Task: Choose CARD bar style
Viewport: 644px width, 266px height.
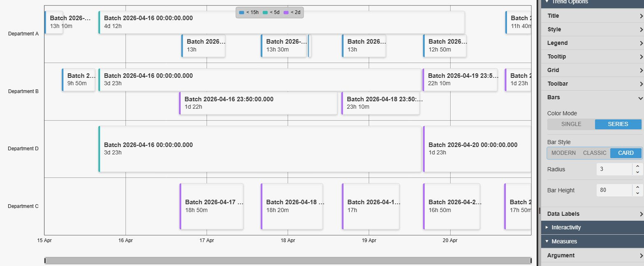Action: click(x=625, y=153)
